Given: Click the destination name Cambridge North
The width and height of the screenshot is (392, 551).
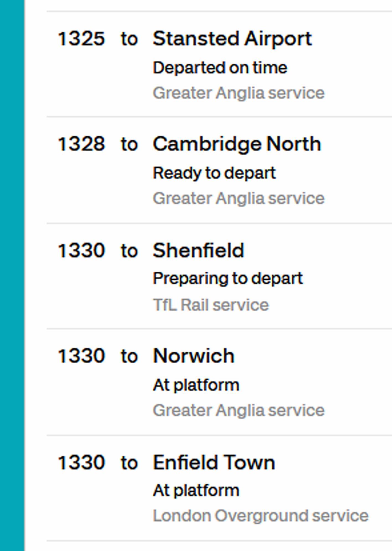Looking at the screenshot, I should (x=237, y=144).
